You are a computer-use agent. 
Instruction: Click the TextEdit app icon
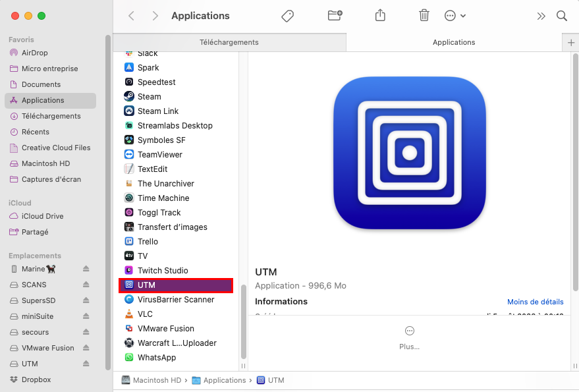pos(129,169)
